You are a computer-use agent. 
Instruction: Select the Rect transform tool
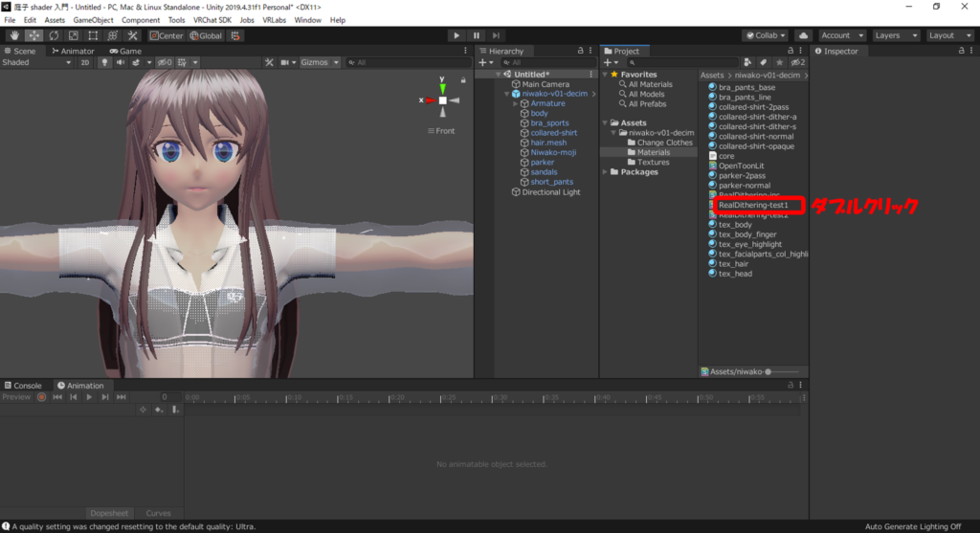pyautogui.click(x=93, y=35)
